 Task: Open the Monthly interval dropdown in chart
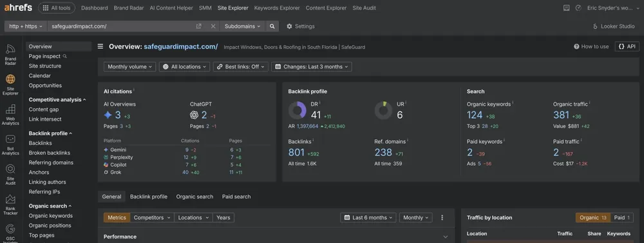[x=415, y=217]
